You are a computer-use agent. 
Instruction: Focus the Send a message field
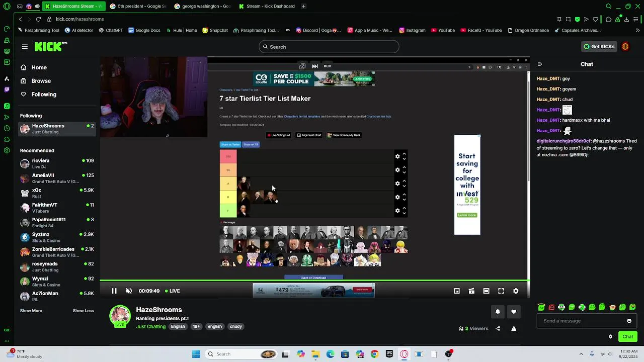(x=587, y=321)
